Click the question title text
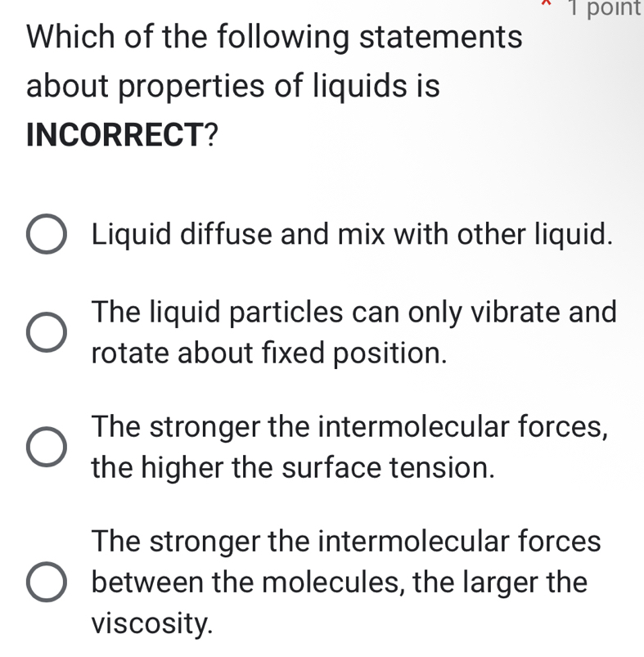644x657 pixels. 274,37
